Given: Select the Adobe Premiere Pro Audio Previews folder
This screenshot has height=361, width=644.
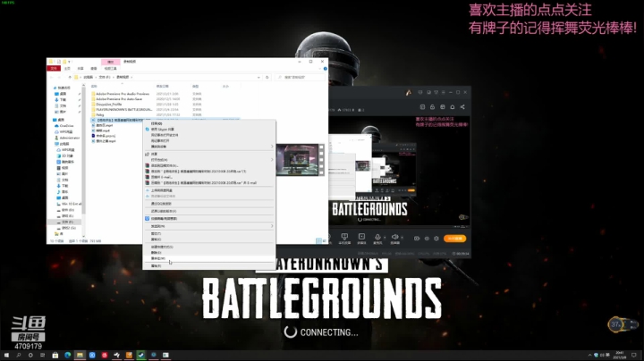Looking at the screenshot, I should pyautogui.click(x=123, y=94).
